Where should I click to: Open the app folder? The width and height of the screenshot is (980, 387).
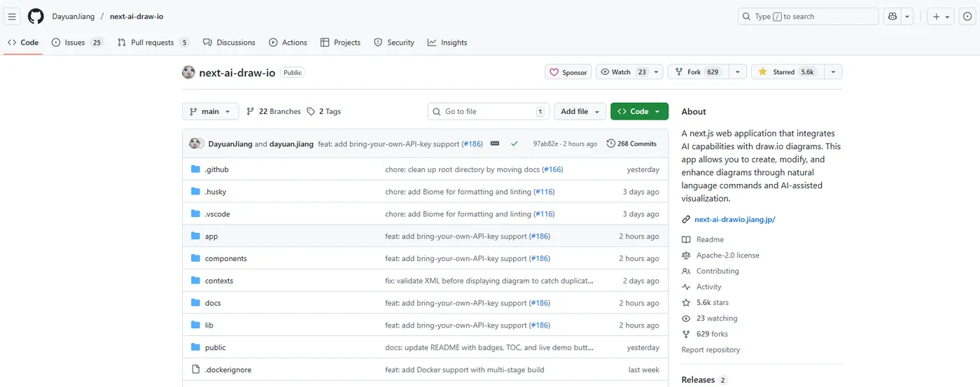pos(211,237)
